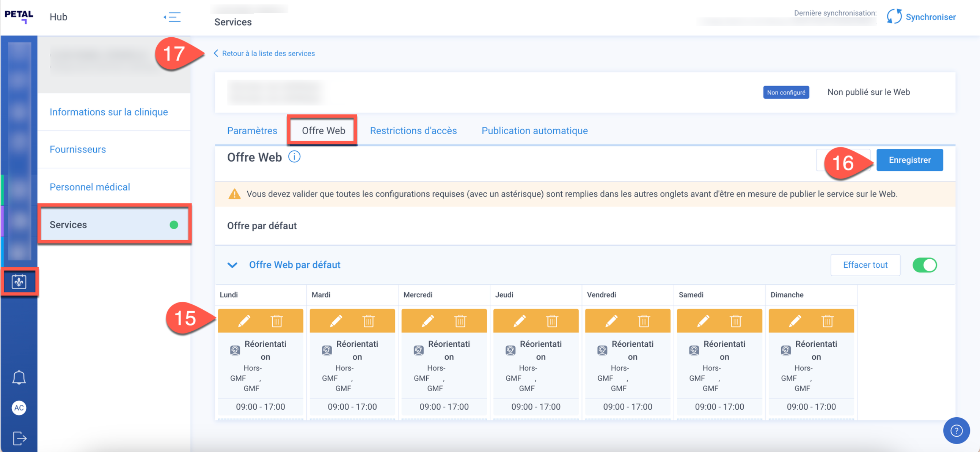Viewport: 980px width, 452px height.
Task: Open the Publication automatique tab
Action: [535, 131]
